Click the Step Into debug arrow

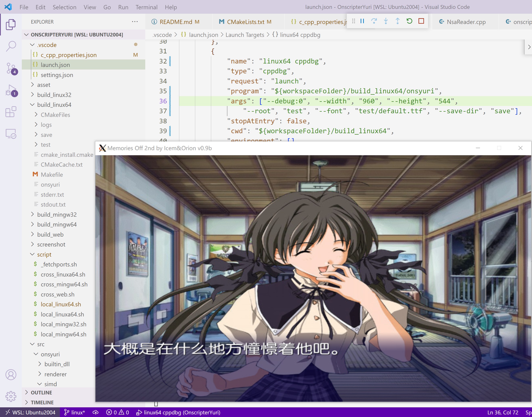coord(386,21)
